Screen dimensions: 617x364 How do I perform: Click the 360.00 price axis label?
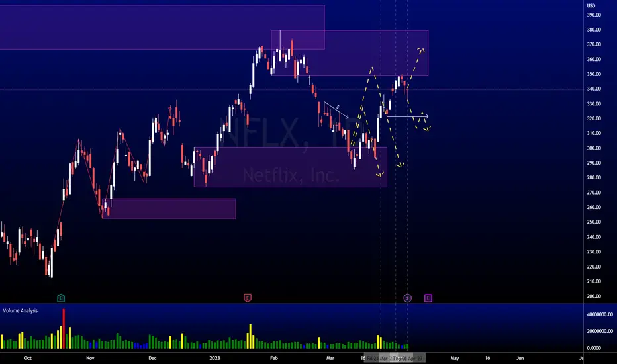tap(594, 60)
